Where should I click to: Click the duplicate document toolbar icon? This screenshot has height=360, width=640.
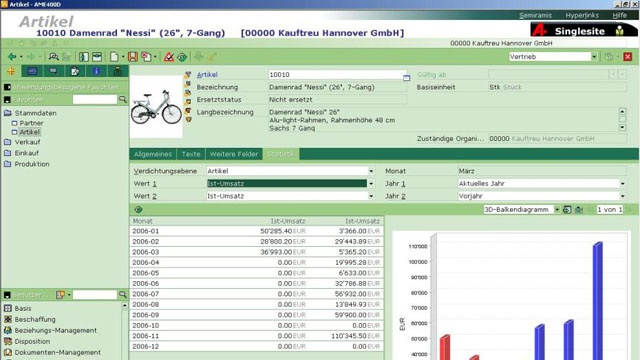(146, 57)
